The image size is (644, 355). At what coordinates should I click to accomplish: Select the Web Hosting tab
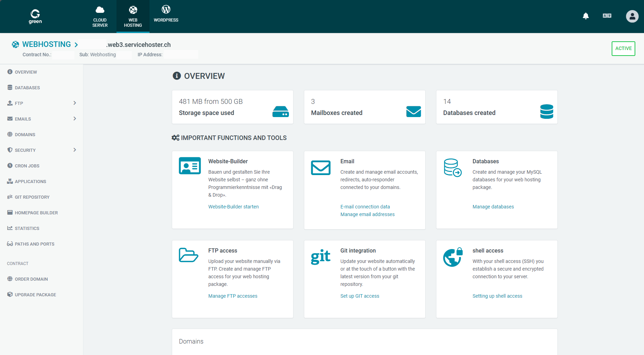point(133,16)
